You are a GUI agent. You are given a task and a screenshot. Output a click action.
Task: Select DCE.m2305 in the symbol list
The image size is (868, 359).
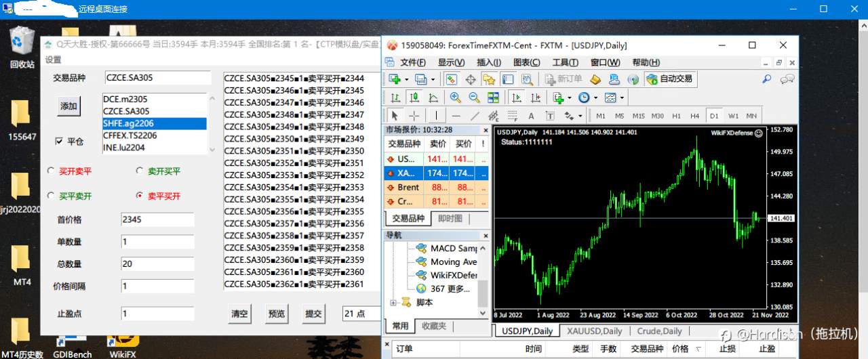click(x=154, y=99)
